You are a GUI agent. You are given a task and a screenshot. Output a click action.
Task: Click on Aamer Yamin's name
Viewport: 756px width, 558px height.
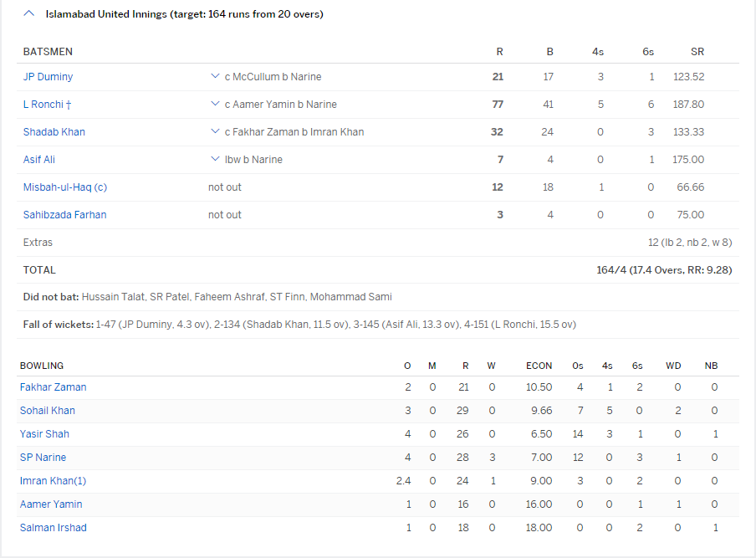tap(51, 504)
